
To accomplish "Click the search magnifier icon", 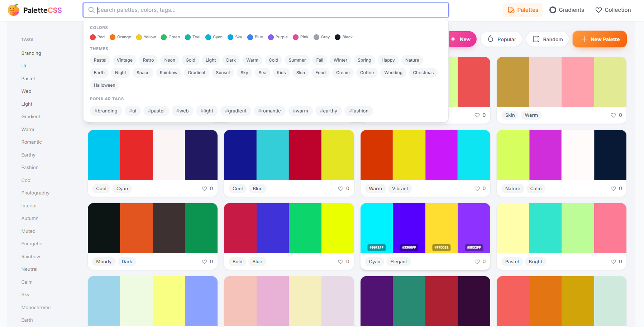I will (x=92, y=10).
